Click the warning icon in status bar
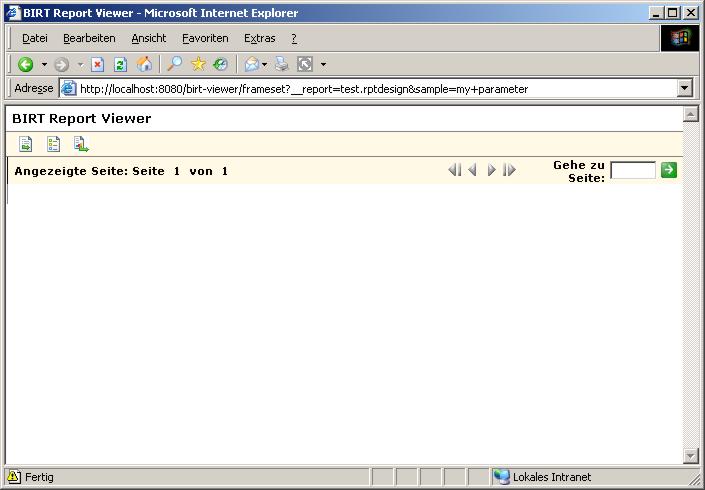Screen dimensions: 705x490 click(x=13, y=477)
